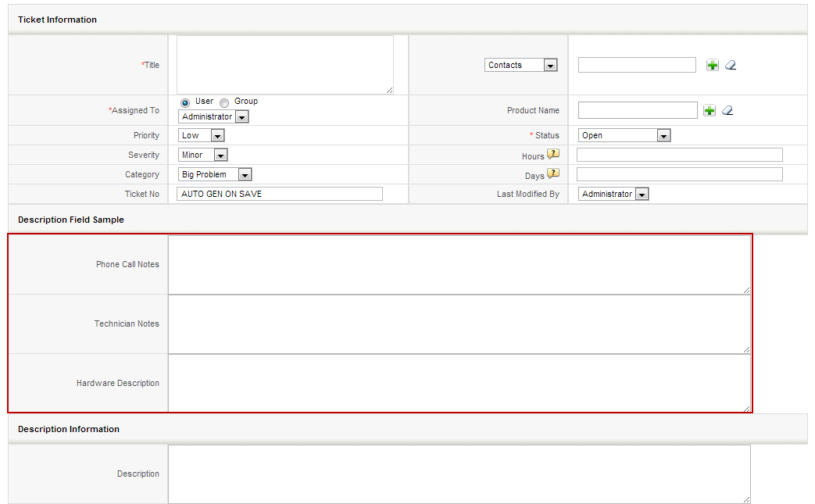Clear Product Name using the eraser icon
The image size is (815, 504).
(727, 111)
